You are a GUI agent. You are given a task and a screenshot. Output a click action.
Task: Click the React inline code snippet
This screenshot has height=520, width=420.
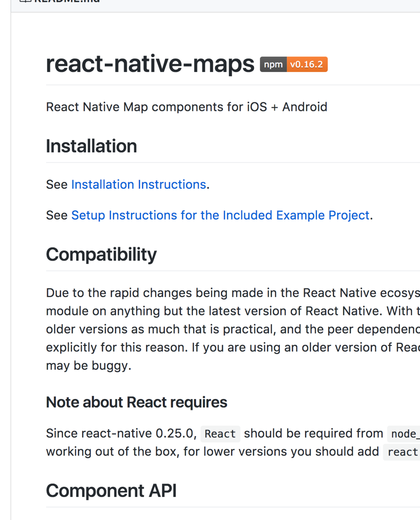coord(220,434)
